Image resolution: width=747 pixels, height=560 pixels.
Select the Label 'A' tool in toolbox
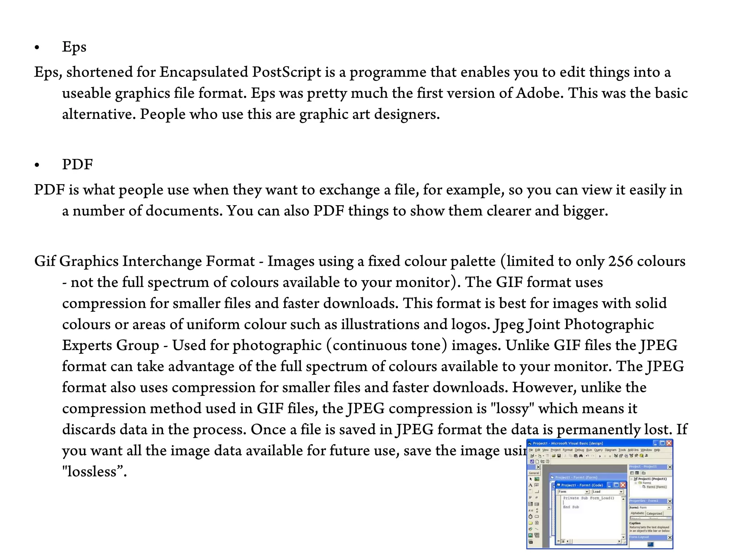(530, 485)
